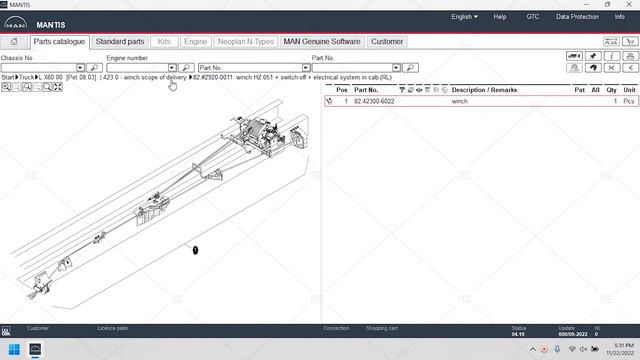Image resolution: width=640 pixels, height=360 pixels.
Task: Open the Info menu
Action: click(x=620, y=17)
